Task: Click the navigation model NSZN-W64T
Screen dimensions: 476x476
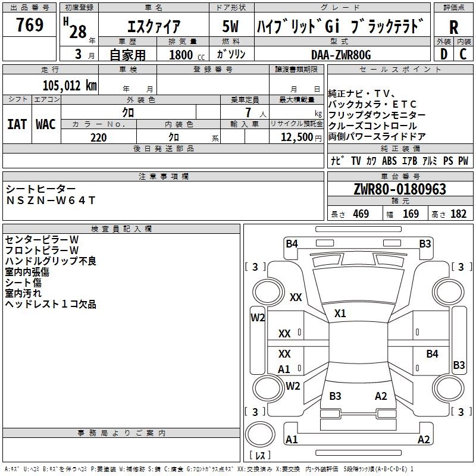Action: click(x=51, y=201)
